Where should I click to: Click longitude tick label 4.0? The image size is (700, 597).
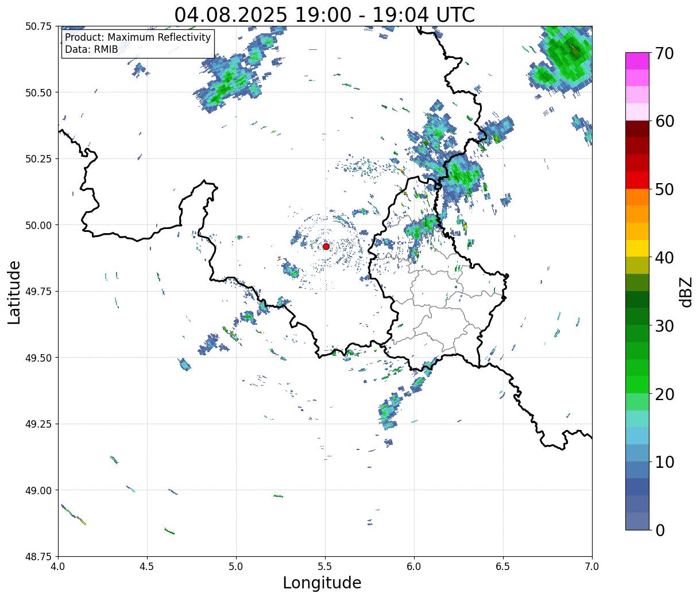(58, 565)
